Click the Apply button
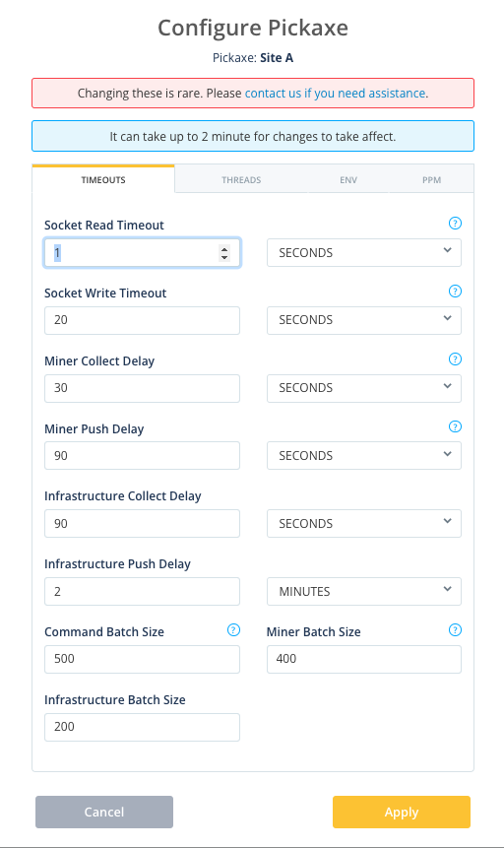Image resolution: width=504 pixels, height=848 pixels. pos(402,812)
